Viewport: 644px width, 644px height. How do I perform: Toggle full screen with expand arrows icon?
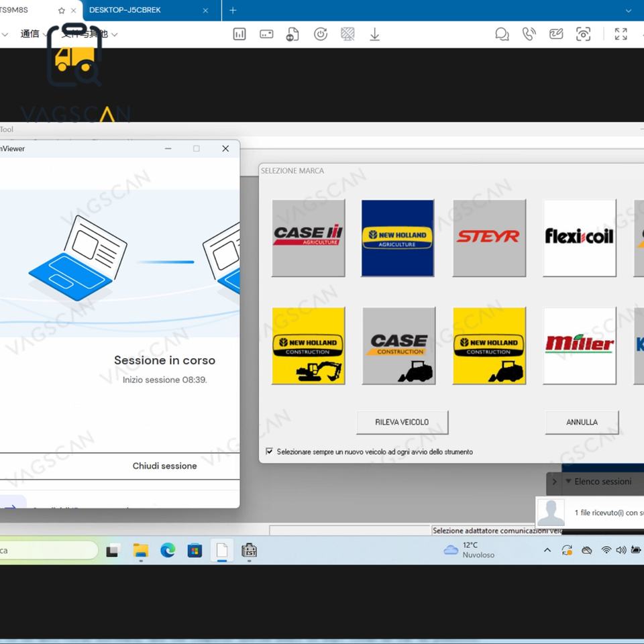coord(621,34)
